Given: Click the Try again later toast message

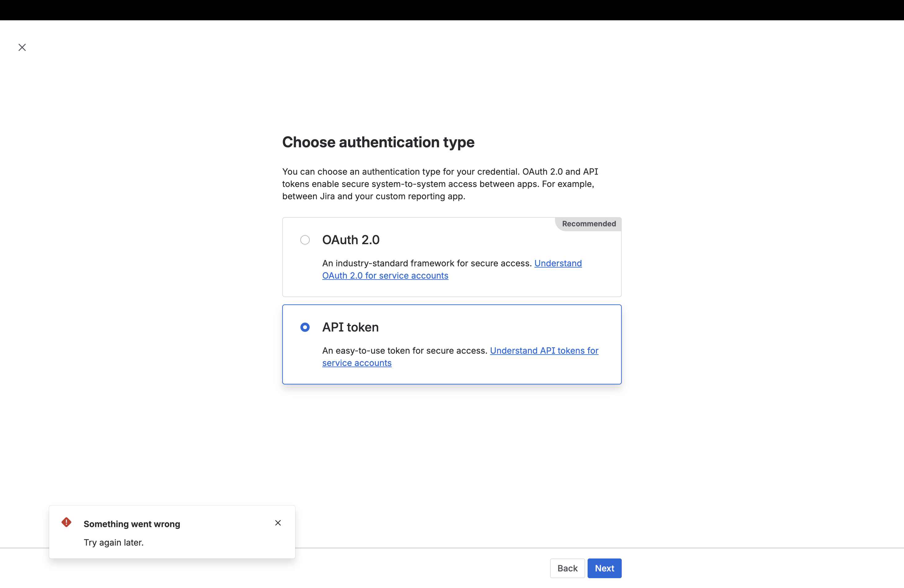Looking at the screenshot, I should (113, 542).
